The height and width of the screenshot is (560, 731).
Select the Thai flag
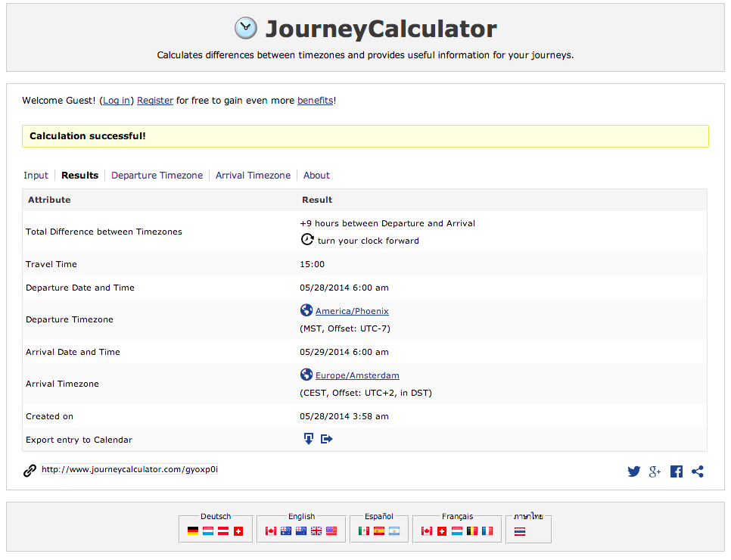pos(520,531)
